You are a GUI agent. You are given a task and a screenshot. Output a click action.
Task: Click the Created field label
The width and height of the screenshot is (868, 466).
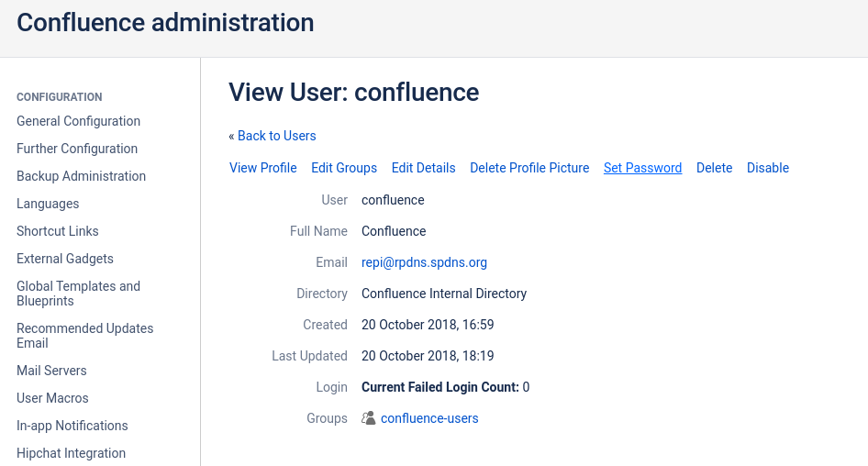325,325
